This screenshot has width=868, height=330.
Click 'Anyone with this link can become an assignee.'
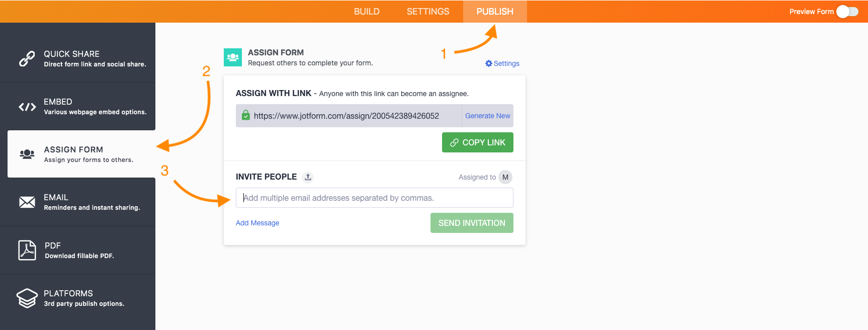tap(394, 94)
